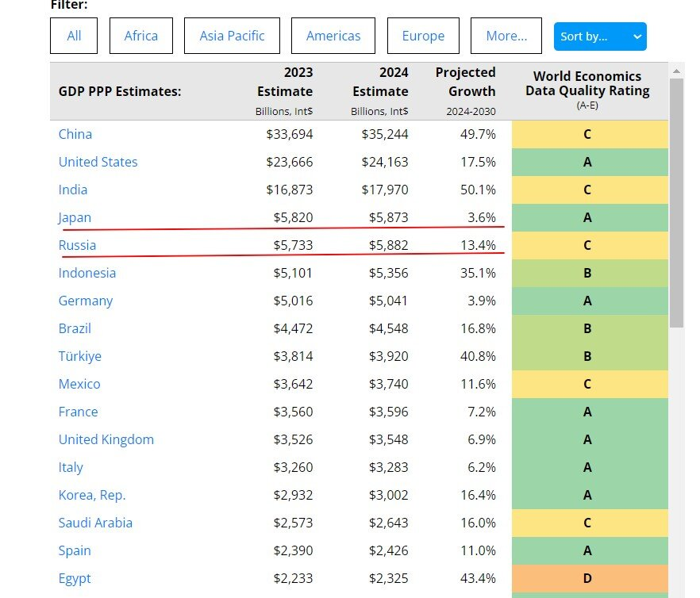Select China's 2023 estimate $33,694
Image resolution: width=700 pixels, height=598 pixels.
click(x=289, y=134)
